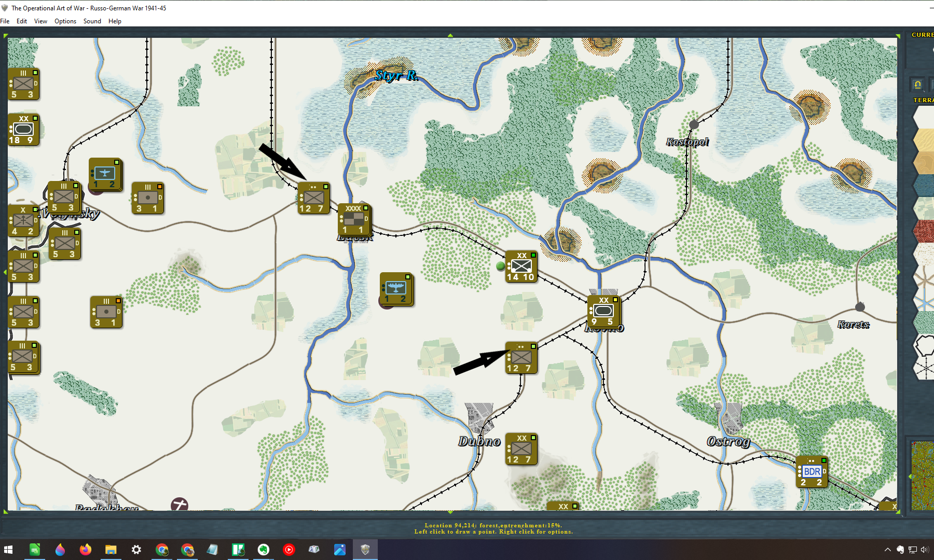Select the XX 9-5 armored unit at Rovno

[x=603, y=311]
